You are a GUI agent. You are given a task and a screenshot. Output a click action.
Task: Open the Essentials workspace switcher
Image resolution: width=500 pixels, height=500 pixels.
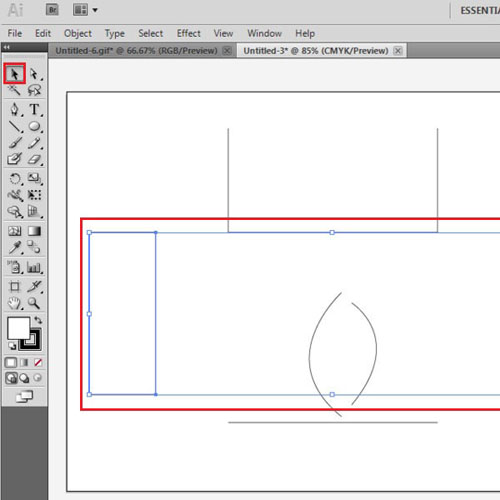tap(480, 11)
